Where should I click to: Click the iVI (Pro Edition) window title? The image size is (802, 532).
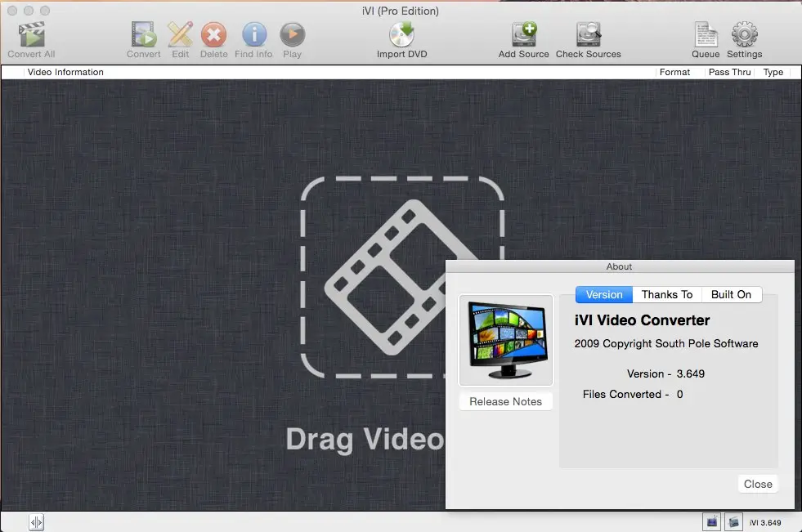pyautogui.click(x=401, y=11)
